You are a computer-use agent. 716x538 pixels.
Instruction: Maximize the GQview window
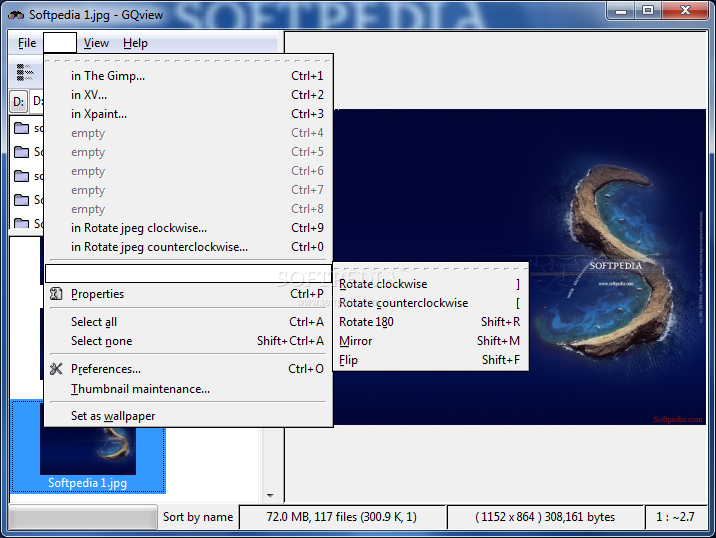pos(648,10)
